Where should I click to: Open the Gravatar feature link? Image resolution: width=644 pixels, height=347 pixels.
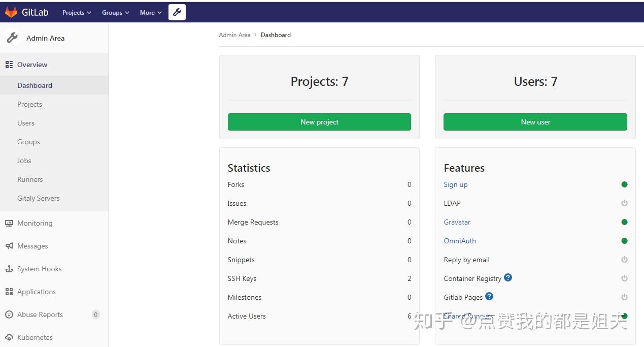[457, 222]
